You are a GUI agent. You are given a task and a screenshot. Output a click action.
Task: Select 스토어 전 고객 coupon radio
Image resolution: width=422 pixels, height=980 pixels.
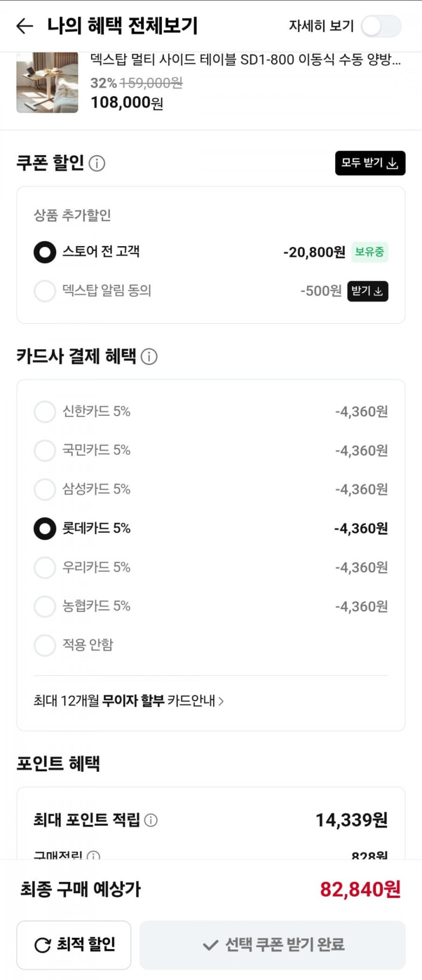pos(45,252)
